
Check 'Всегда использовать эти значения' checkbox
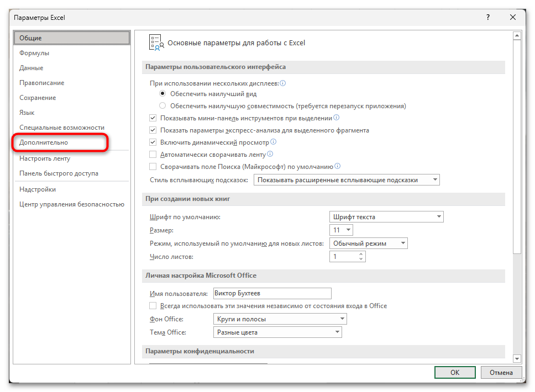153,306
